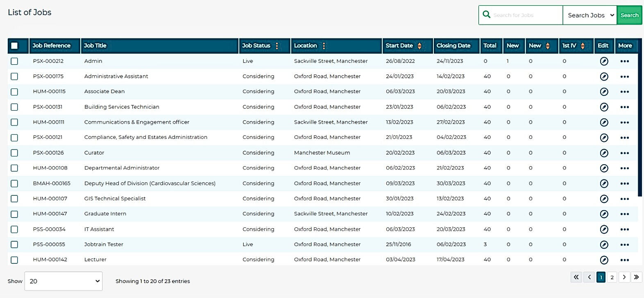Click the green Search button

[630, 15]
